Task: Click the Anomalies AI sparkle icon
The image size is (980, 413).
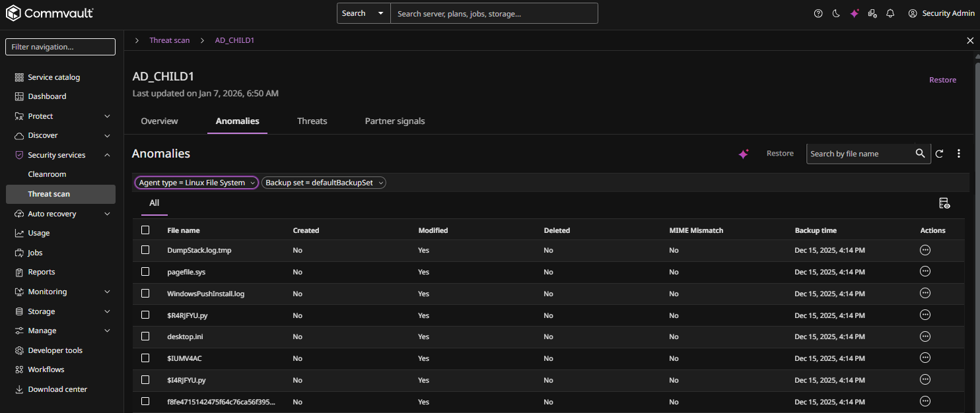Action: tap(744, 154)
